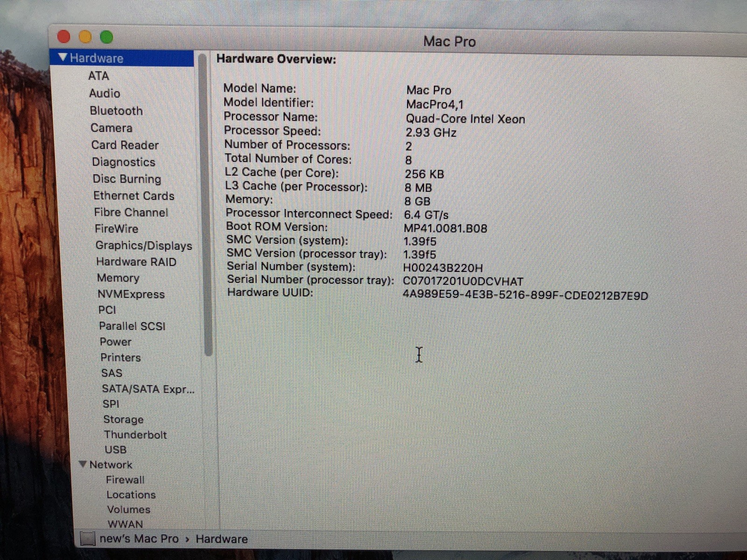Zoom the window with green button
Screen dimensions: 747x560
pos(106,36)
